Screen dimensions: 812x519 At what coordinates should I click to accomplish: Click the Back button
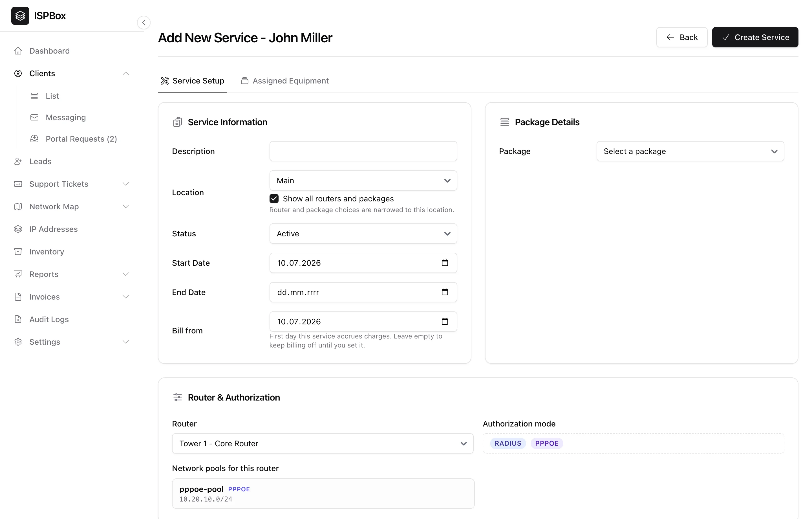coord(681,37)
